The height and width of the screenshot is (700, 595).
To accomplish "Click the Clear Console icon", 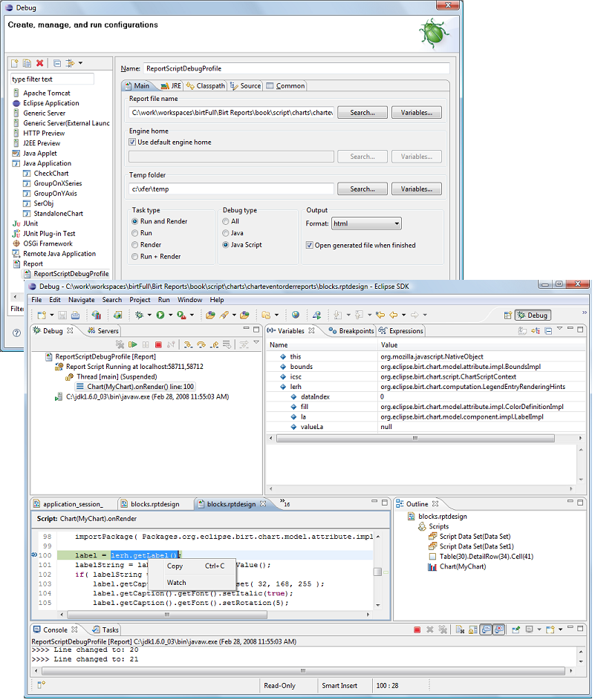I will [x=460, y=629].
